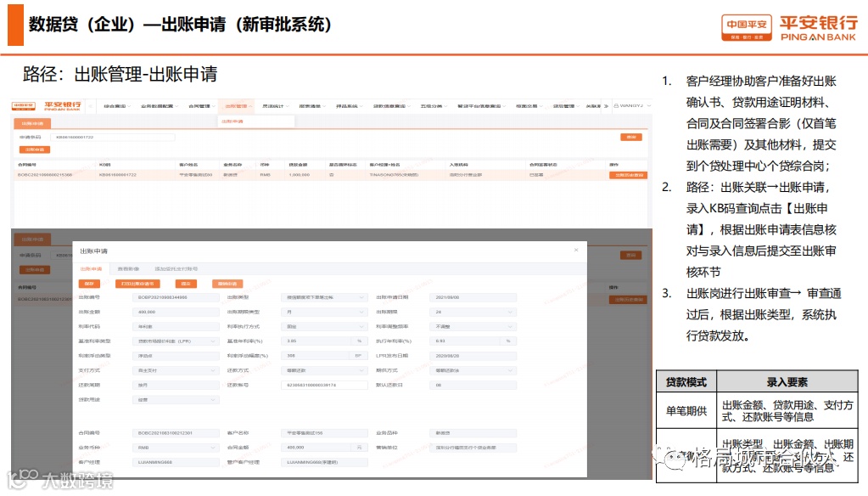Viewport: 868px width, 496px height.
Task: Click the 申请条码 input field KB0616
Action: coord(113,137)
